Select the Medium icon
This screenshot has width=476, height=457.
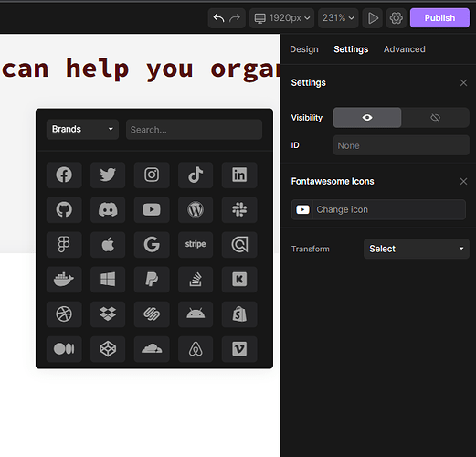pyautogui.click(x=64, y=349)
